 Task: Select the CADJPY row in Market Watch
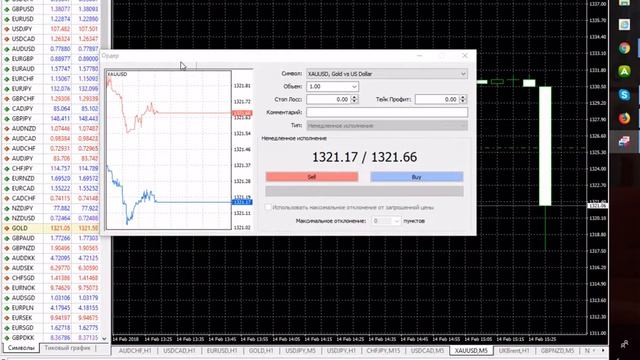point(51,109)
